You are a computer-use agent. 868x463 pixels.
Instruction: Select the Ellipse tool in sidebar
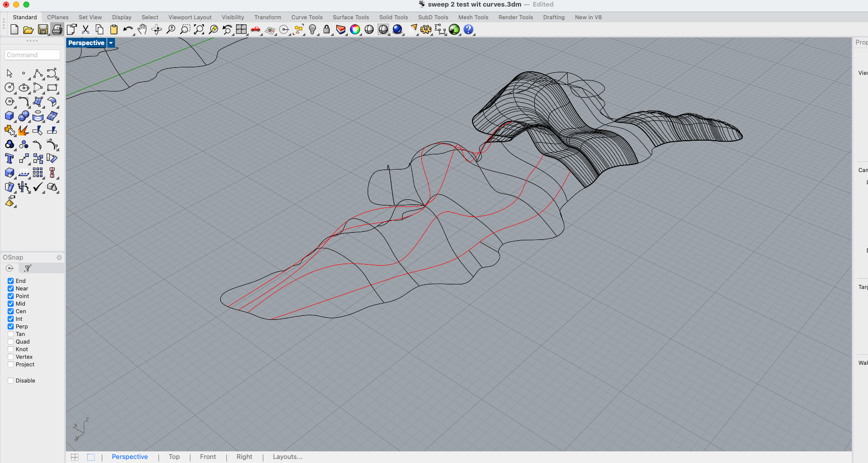pyautogui.click(x=24, y=88)
